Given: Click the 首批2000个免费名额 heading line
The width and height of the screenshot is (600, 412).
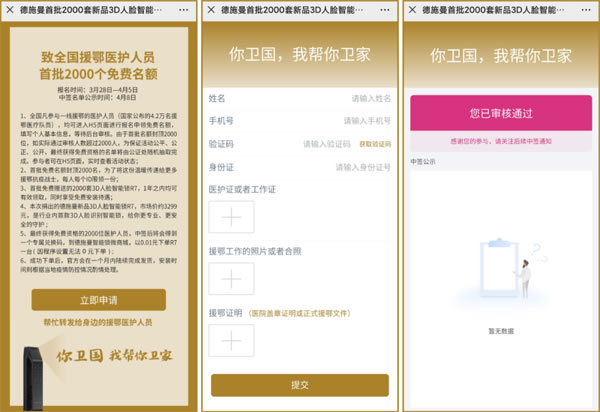Looking at the screenshot, I should 98,74.
